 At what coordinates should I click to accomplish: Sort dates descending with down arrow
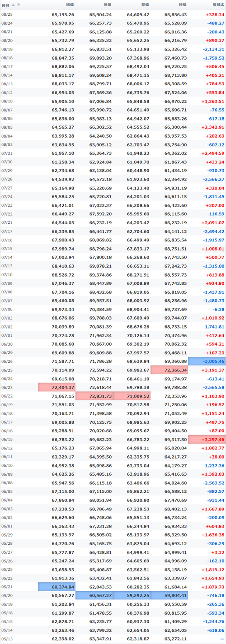pos(19,5)
